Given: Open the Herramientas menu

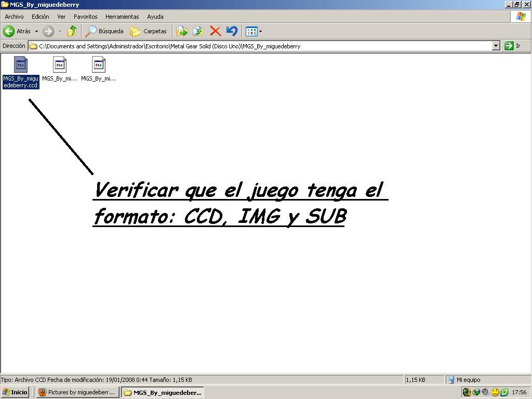Looking at the screenshot, I should [122, 17].
